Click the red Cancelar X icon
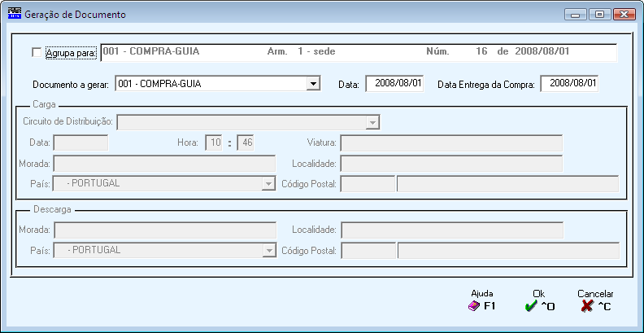644x333 pixels. 587,306
